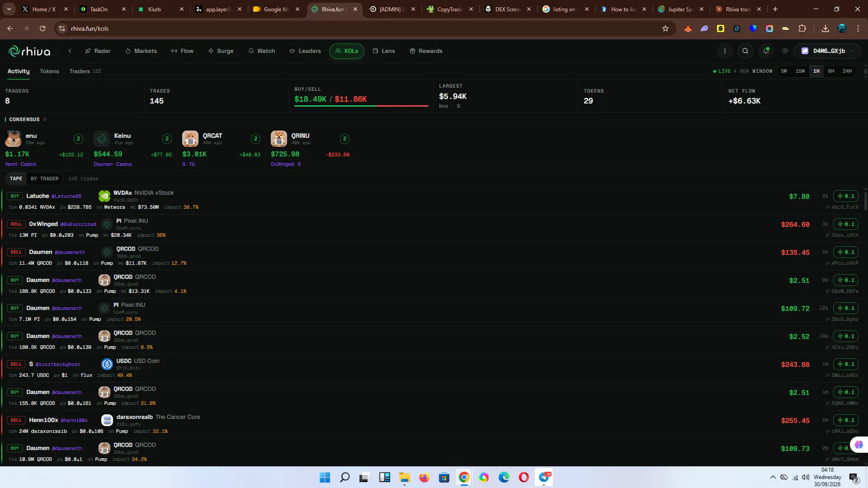Switch to BY TRADER view
The height and width of the screenshot is (488, 868).
45,179
